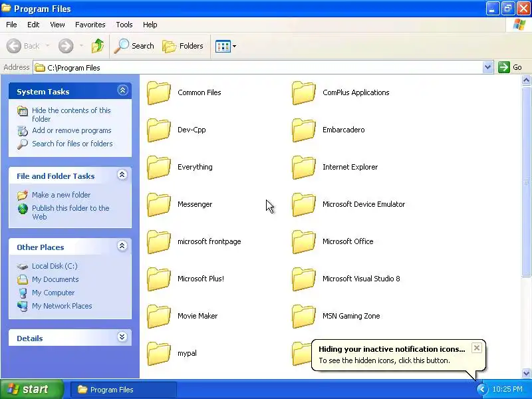Click the green Go arrow button
This screenshot has height=399, width=532.
point(504,67)
